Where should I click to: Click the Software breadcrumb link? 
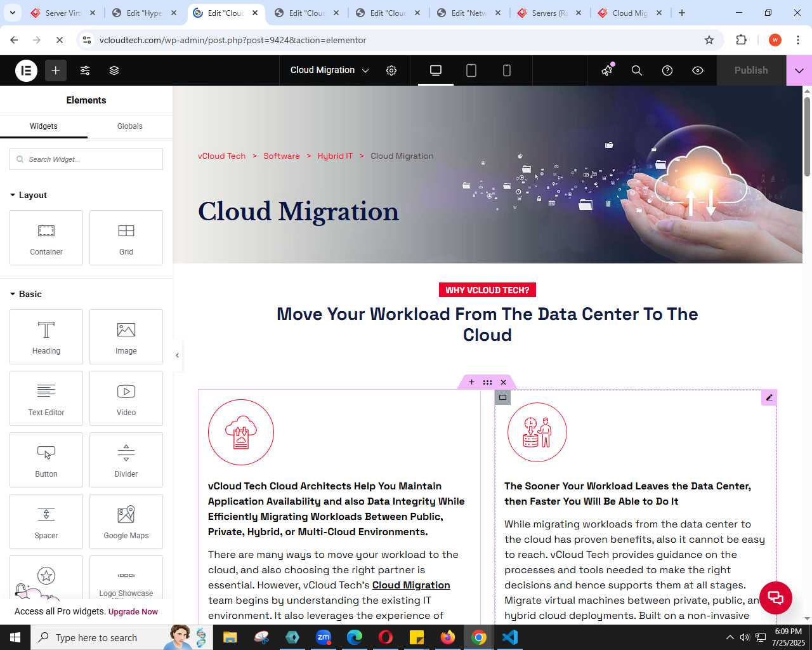tap(282, 156)
